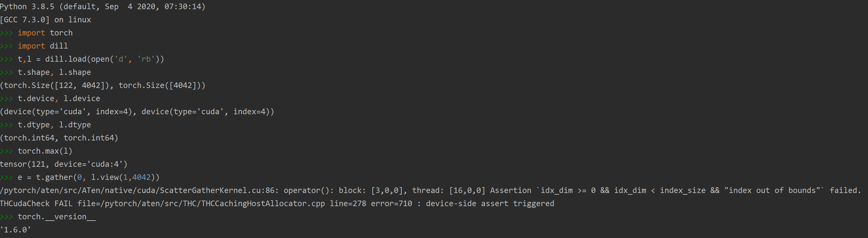Click the tensor(121, device='cuda:4') output
Screen dimensions: 868x238
point(64,164)
